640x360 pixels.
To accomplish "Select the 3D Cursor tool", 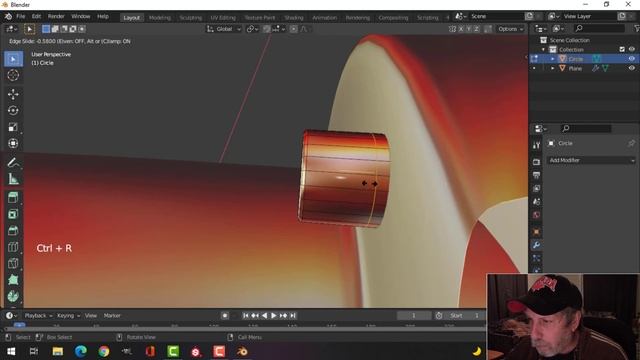I will [13, 75].
